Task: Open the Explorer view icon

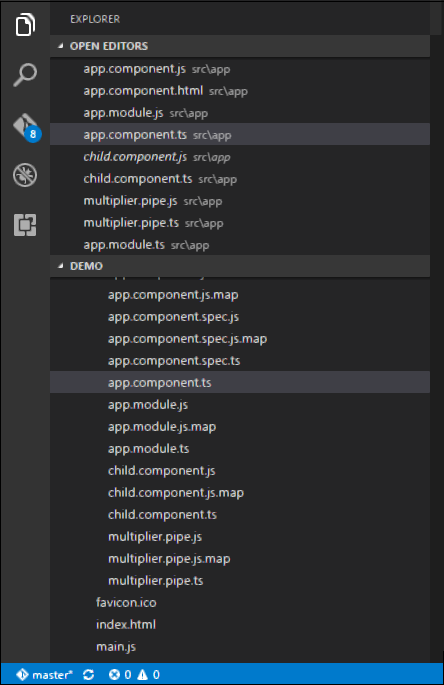Action: click(25, 24)
